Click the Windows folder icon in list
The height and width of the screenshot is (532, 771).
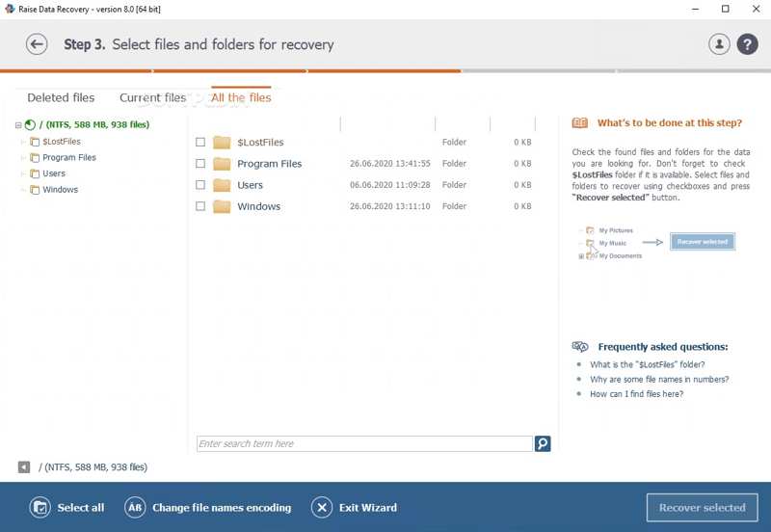[222, 206]
